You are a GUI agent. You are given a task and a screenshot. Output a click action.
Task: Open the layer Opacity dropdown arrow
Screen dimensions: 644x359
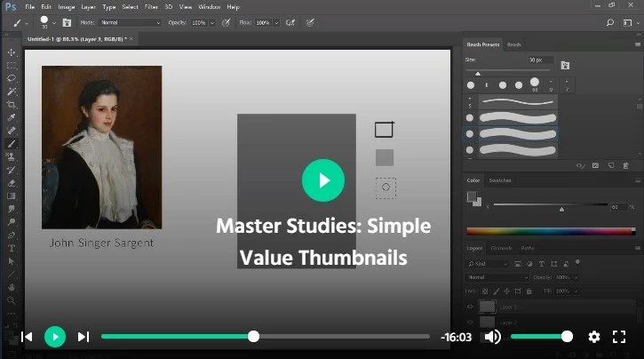pos(576,277)
